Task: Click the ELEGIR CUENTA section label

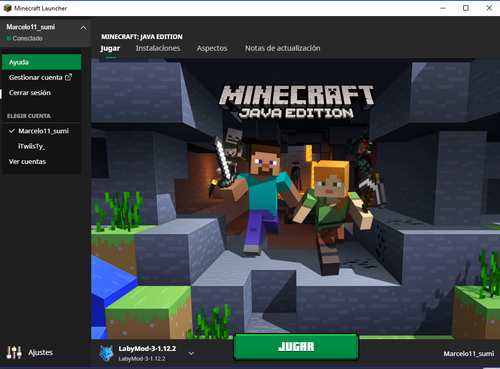Action: pyautogui.click(x=29, y=116)
